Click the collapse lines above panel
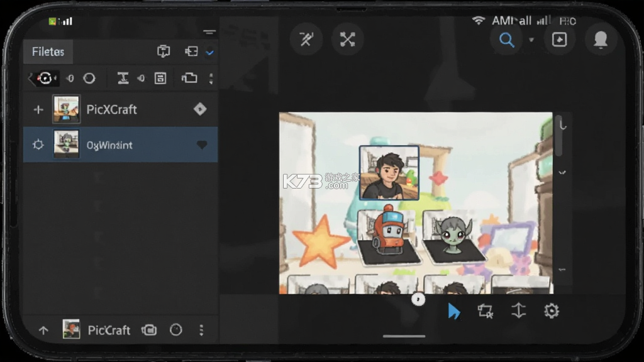Image resolution: width=644 pixels, height=362 pixels. point(209,31)
